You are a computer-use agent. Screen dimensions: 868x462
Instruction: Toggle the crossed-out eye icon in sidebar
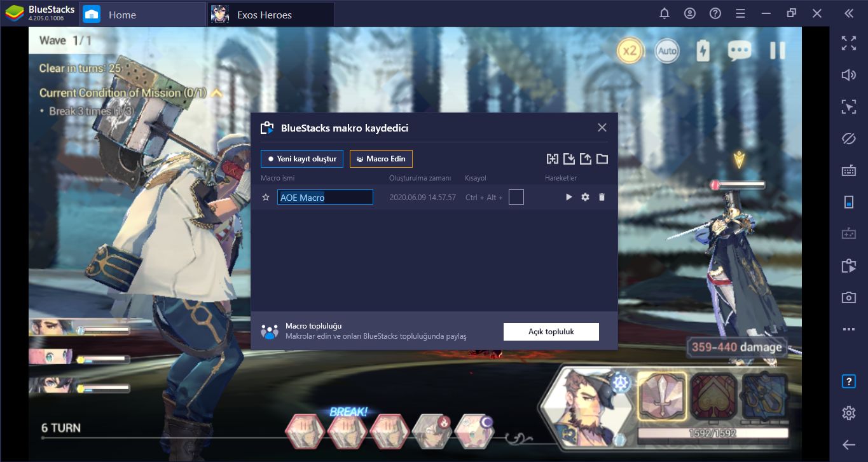(x=849, y=139)
